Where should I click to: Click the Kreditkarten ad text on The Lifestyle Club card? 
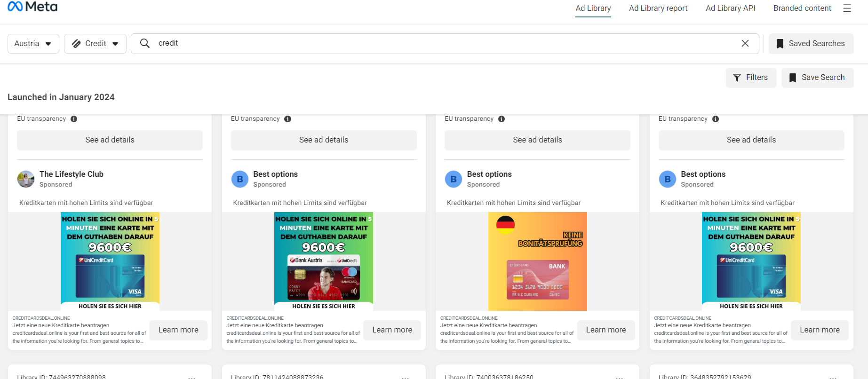(x=86, y=203)
